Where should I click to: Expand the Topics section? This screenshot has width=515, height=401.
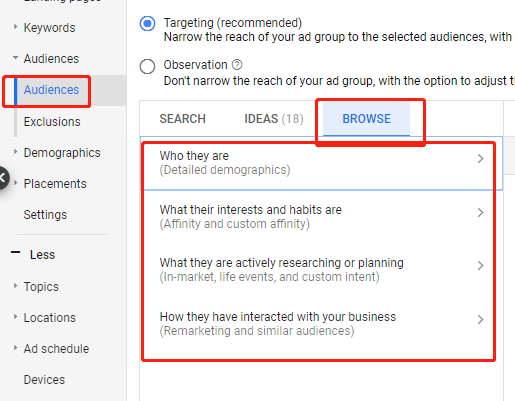click(15, 286)
